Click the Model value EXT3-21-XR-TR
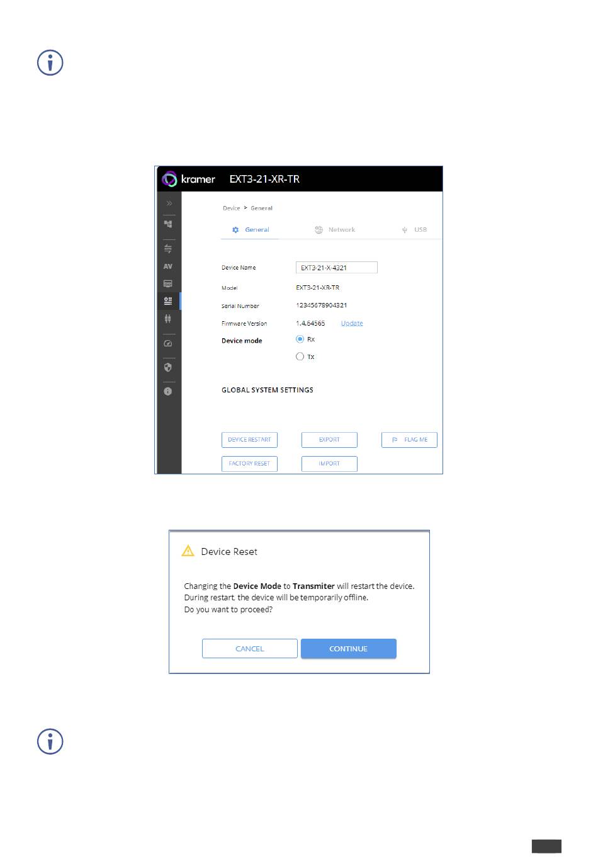Screen dimensions: 598x868 click(317, 288)
